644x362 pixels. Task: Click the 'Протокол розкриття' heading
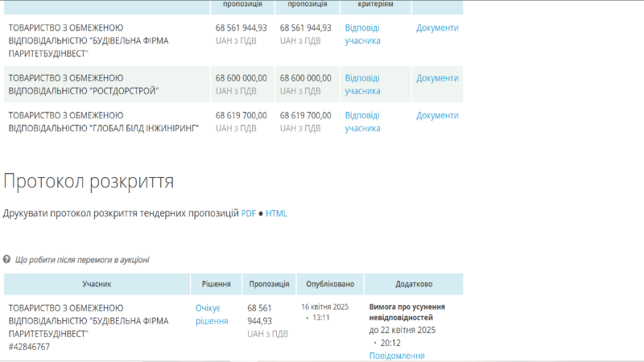pos(89,180)
